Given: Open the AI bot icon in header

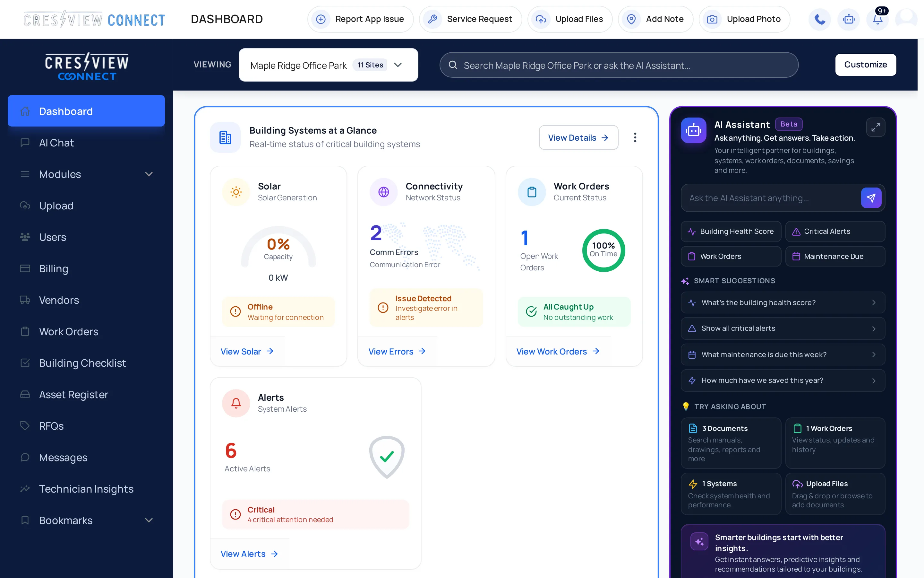Looking at the screenshot, I should (848, 19).
